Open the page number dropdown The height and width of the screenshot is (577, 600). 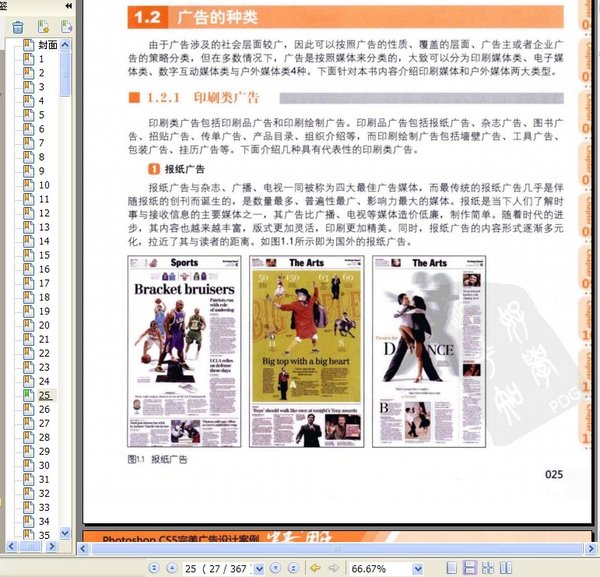[x=259, y=569]
